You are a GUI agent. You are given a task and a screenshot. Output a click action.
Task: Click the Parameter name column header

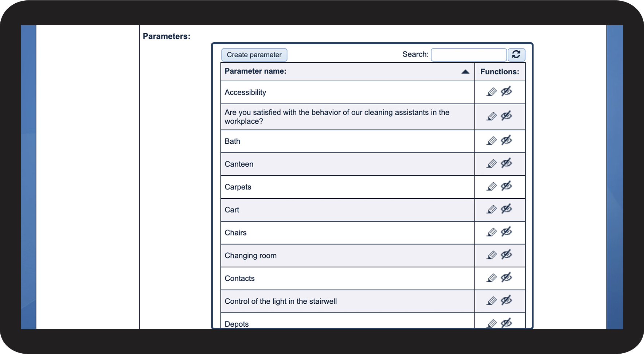coord(255,71)
